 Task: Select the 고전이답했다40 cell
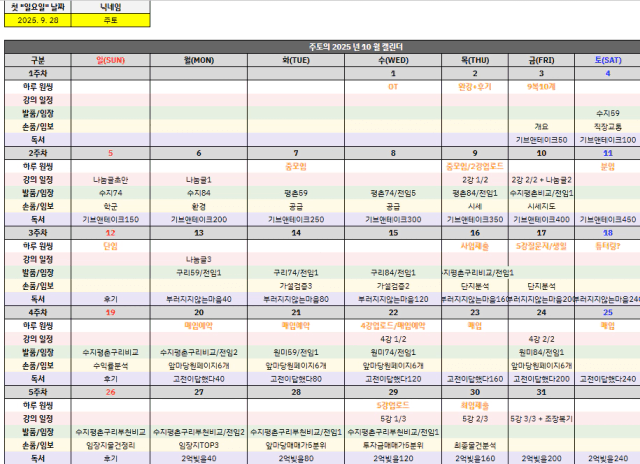199,378
